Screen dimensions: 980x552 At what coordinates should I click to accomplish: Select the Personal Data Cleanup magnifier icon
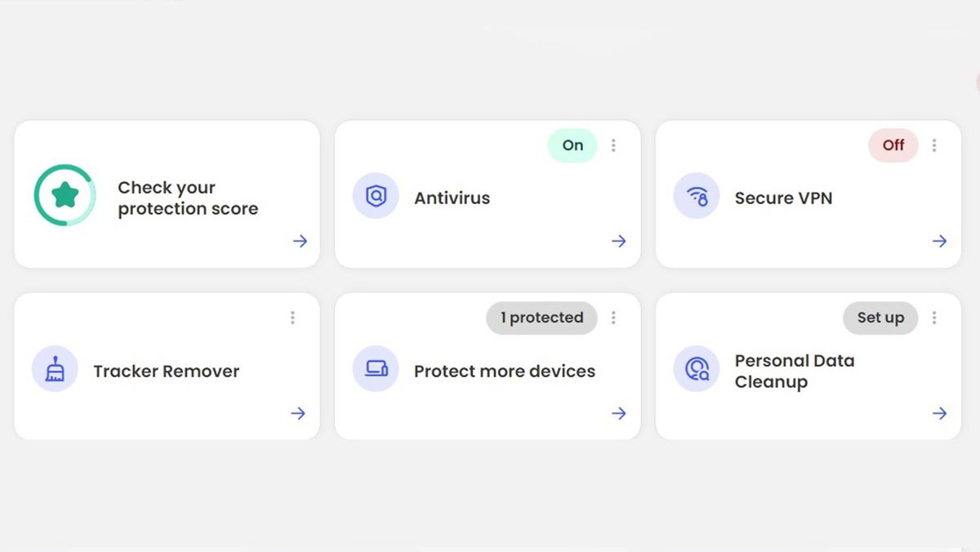coord(696,370)
